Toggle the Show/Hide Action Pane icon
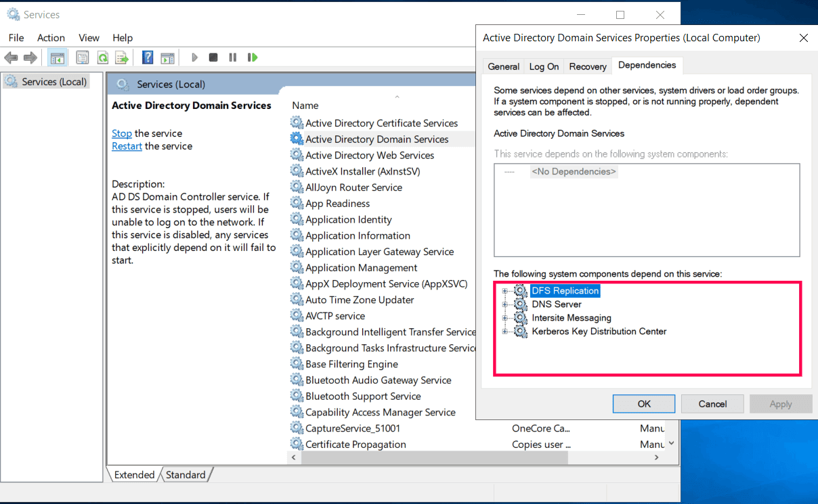 click(x=167, y=57)
